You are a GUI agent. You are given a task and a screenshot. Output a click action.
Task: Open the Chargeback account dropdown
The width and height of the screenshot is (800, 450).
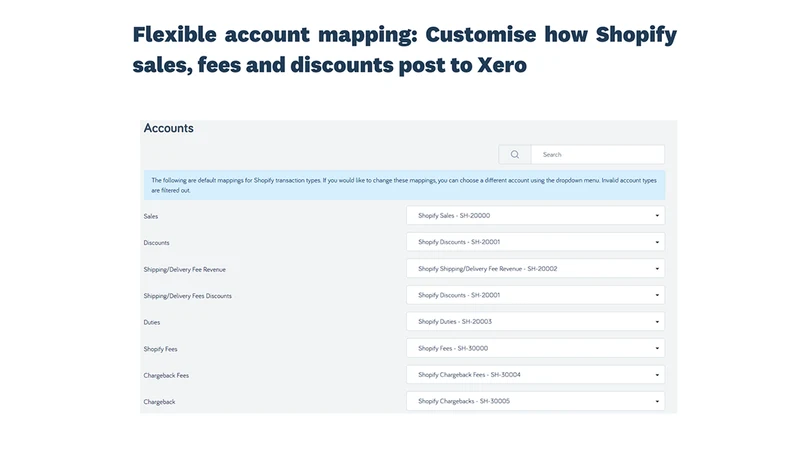pos(535,401)
